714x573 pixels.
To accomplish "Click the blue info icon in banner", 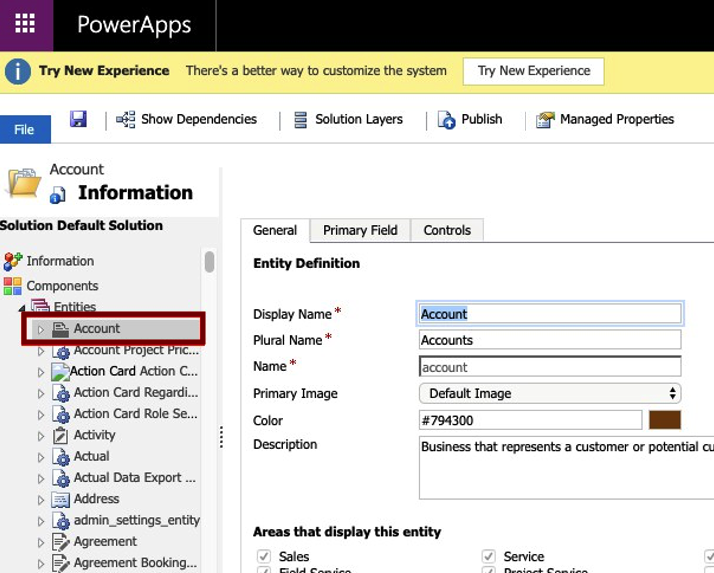I will click(18, 72).
